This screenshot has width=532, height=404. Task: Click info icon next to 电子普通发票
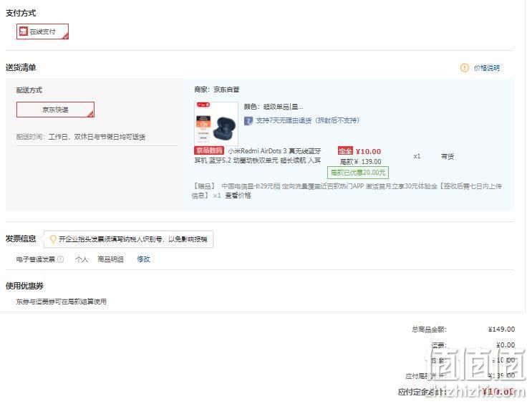click(60, 259)
